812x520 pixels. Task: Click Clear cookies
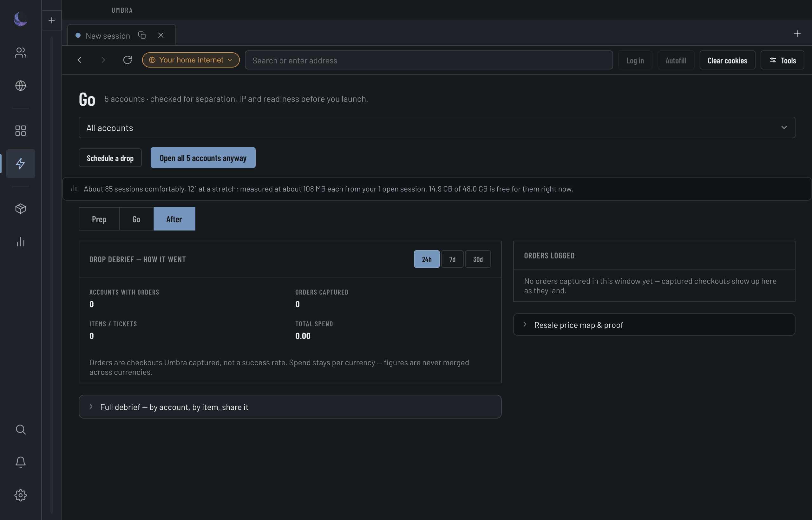pyautogui.click(x=727, y=60)
